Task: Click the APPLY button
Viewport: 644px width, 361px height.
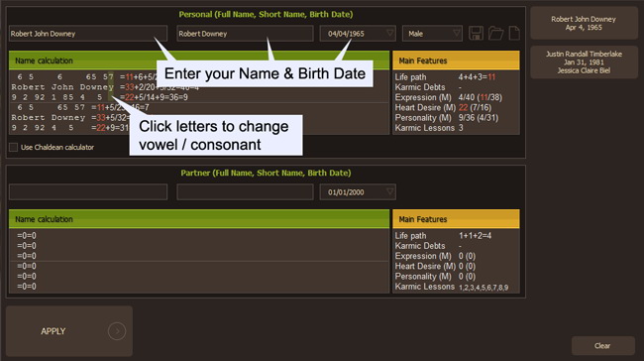Action: (69, 331)
